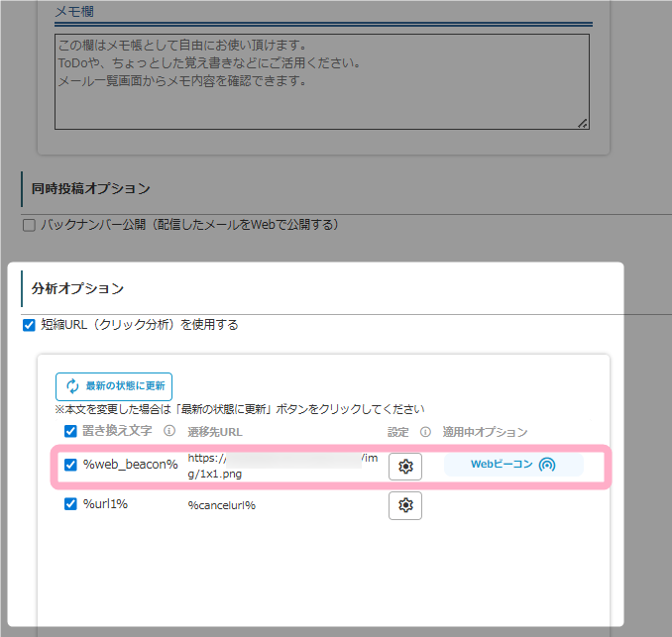Open settings gear for %url1% row
This screenshot has width=672, height=637.
point(404,505)
